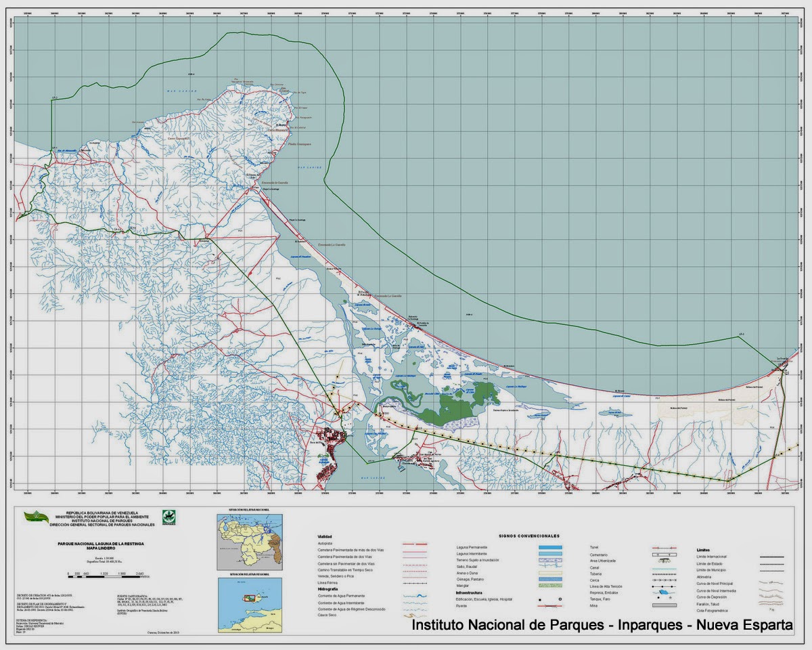Click the Mina symbol in the legend
The width and height of the screenshot is (812, 650).
coord(664,605)
